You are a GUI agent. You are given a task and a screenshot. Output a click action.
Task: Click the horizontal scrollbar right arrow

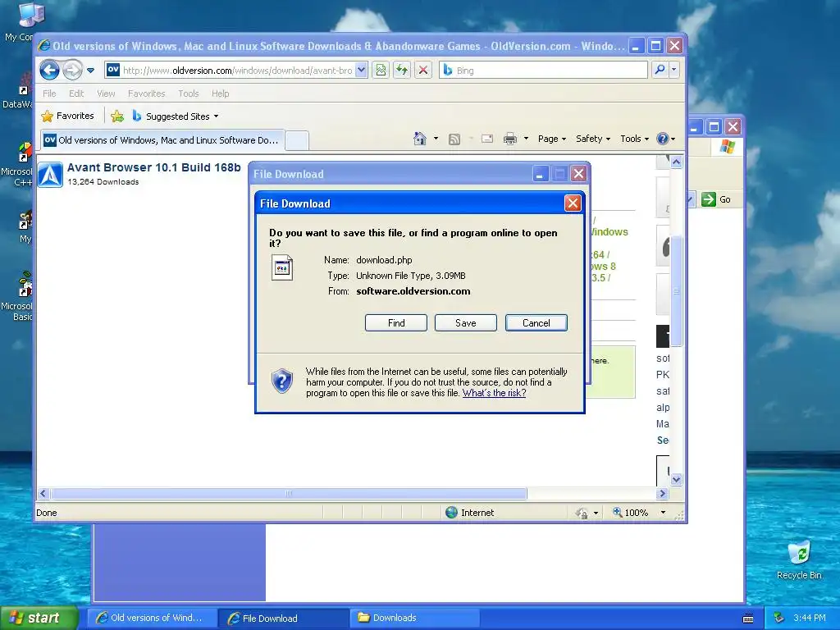662,493
